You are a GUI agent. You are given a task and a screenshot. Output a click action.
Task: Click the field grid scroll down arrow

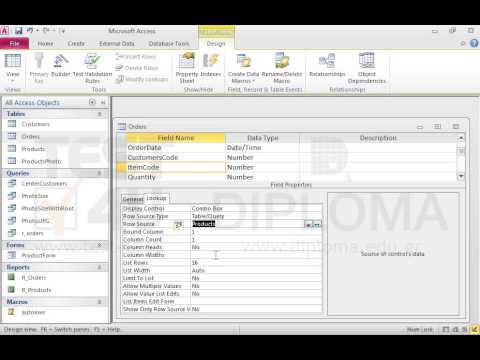(x=461, y=176)
